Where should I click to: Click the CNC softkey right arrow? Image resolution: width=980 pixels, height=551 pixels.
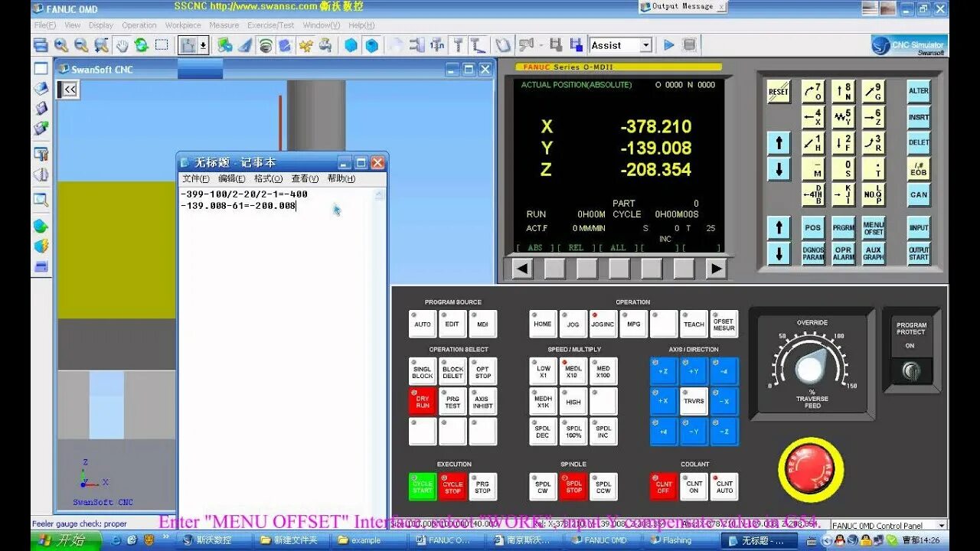(x=716, y=269)
